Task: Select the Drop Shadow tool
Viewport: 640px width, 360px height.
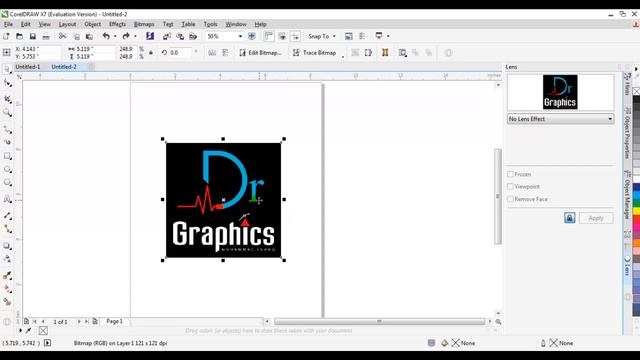Action: (7, 246)
